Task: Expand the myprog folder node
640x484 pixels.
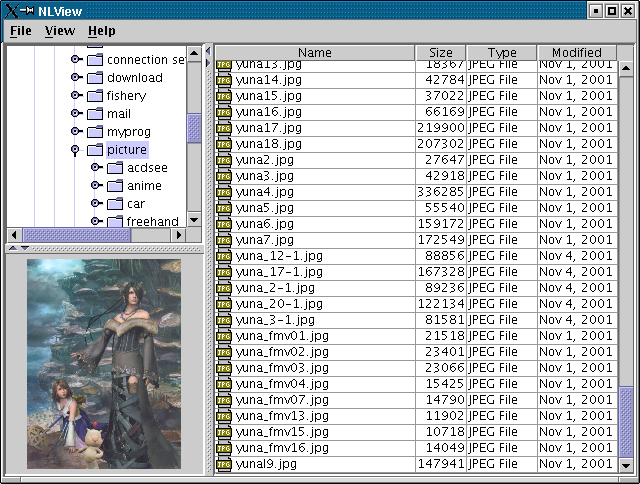Action: click(76, 132)
